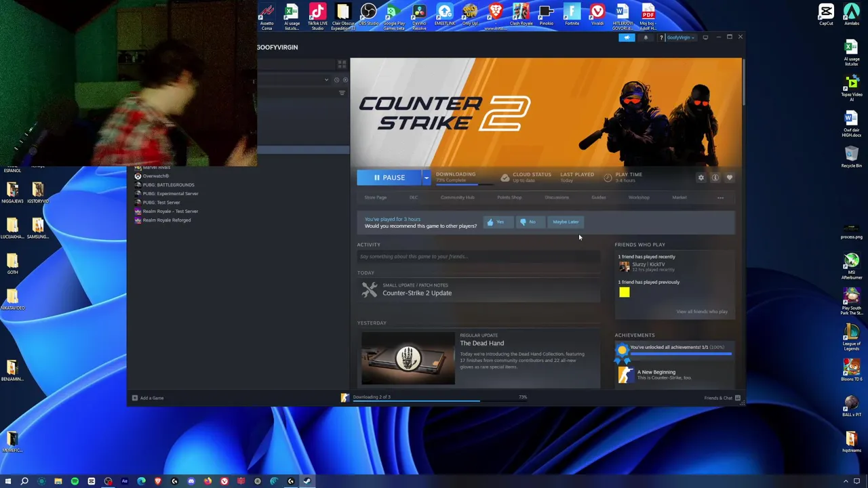868x488 pixels.
Task: Expand the more options ellipsis in the game tabs
Action: 720,198
